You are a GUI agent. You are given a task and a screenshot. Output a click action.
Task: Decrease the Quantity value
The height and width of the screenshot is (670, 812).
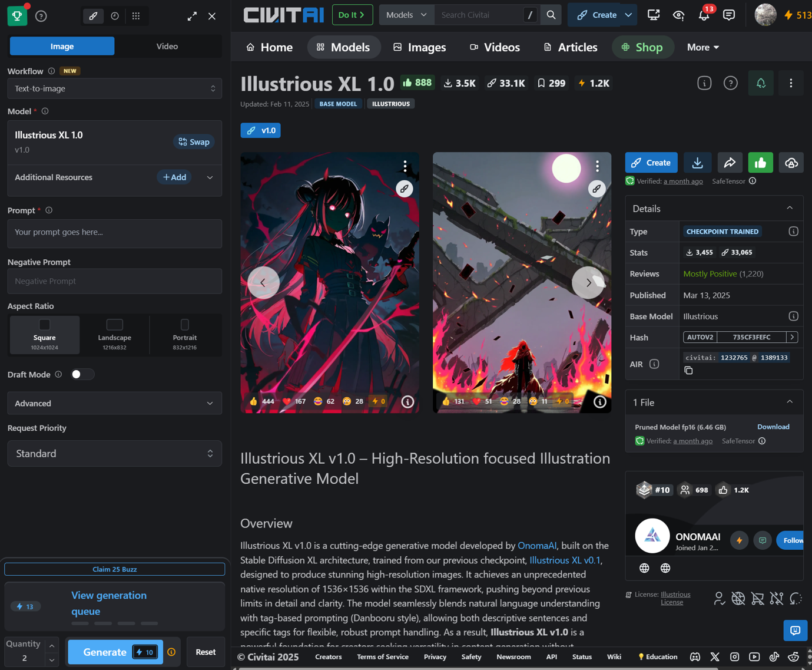(52, 659)
